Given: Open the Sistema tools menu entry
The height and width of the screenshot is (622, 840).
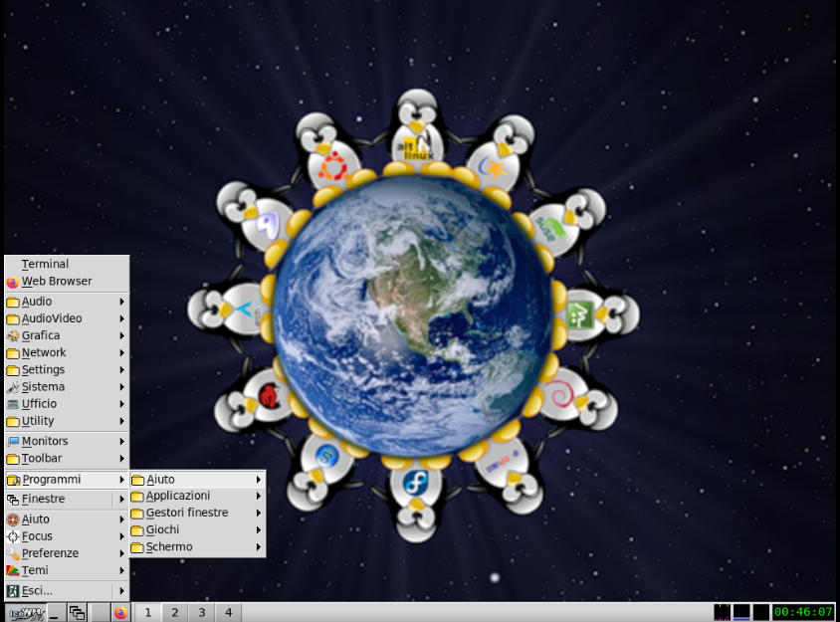Looking at the screenshot, I should [x=43, y=387].
